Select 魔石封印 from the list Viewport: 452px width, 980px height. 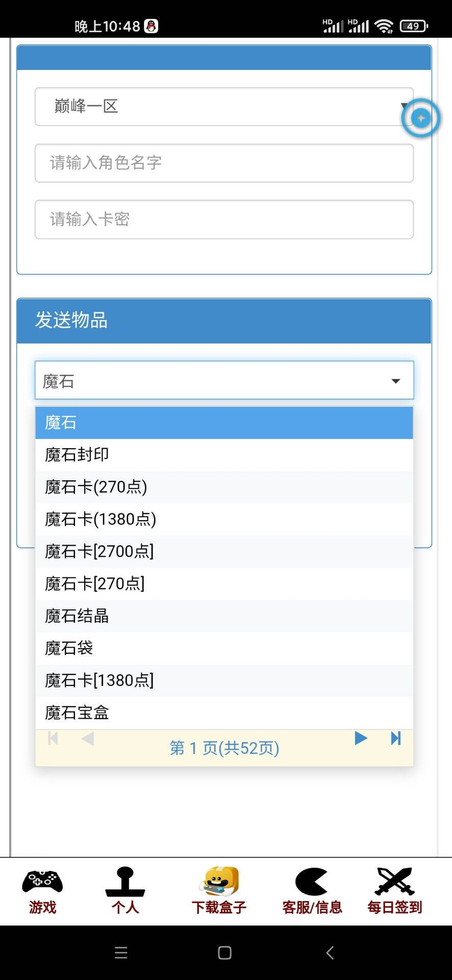tap(224, 455)
